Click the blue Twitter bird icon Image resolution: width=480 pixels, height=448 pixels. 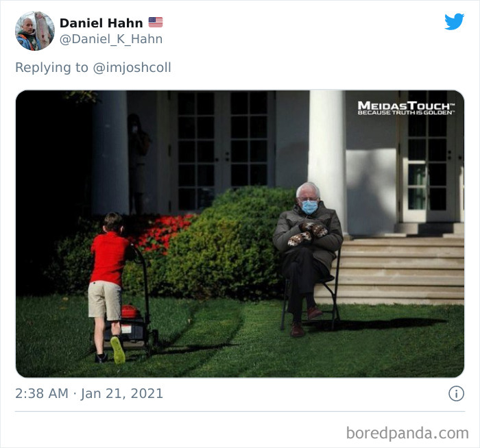(454, 21)
